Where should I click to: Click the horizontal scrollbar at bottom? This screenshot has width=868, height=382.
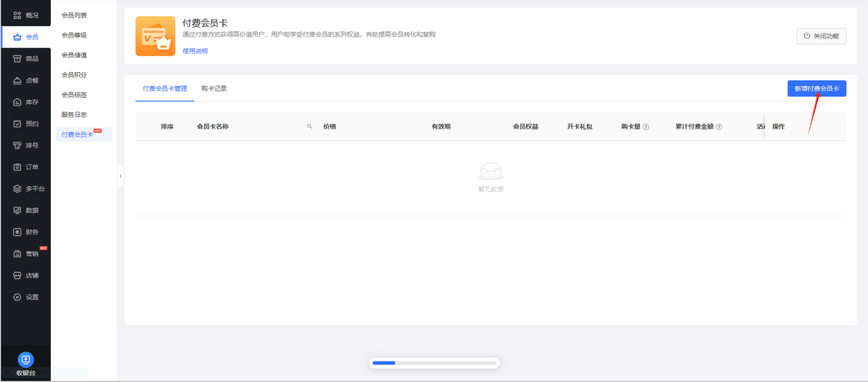434,363
